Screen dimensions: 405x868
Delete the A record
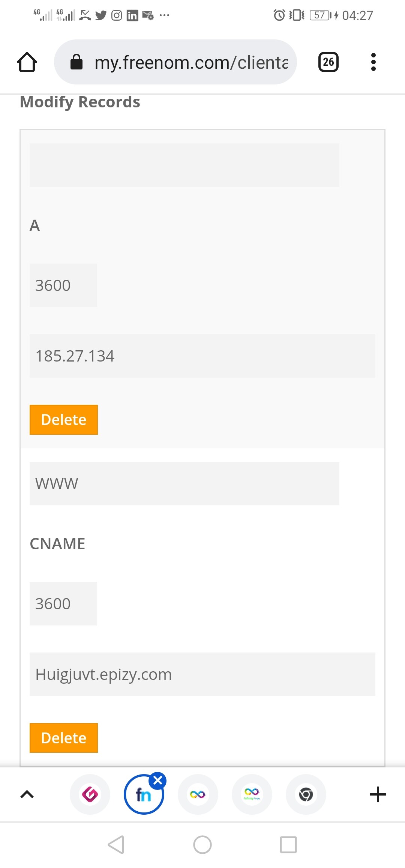(64, 420)
